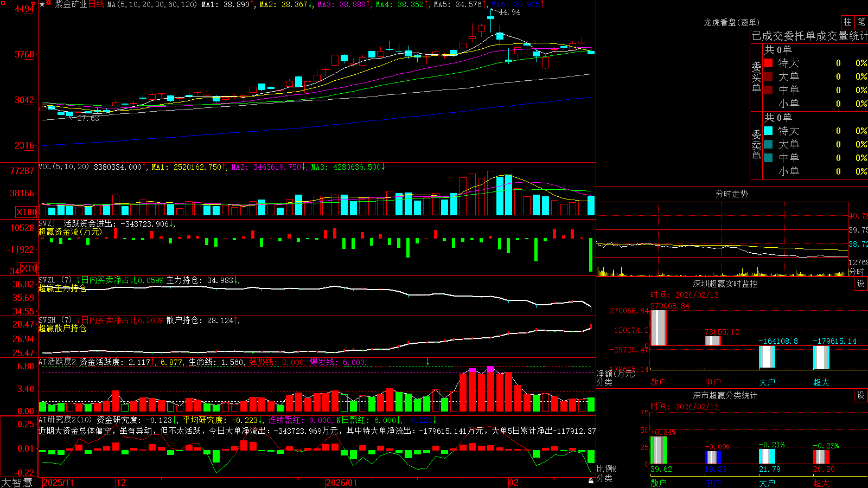The image size is (868, 488).
Task: Click the 中户 bar showing 73655.12
Action: click(x=713, y=341)
